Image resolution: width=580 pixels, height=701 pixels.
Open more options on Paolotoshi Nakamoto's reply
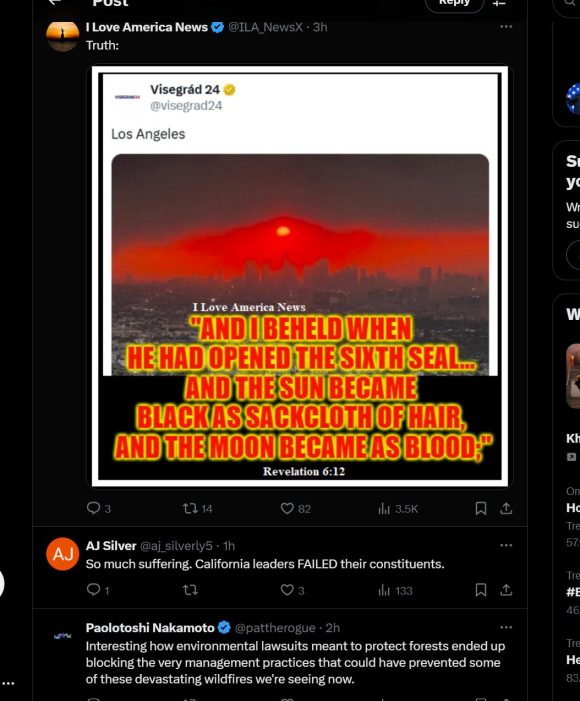pos(506,627)
